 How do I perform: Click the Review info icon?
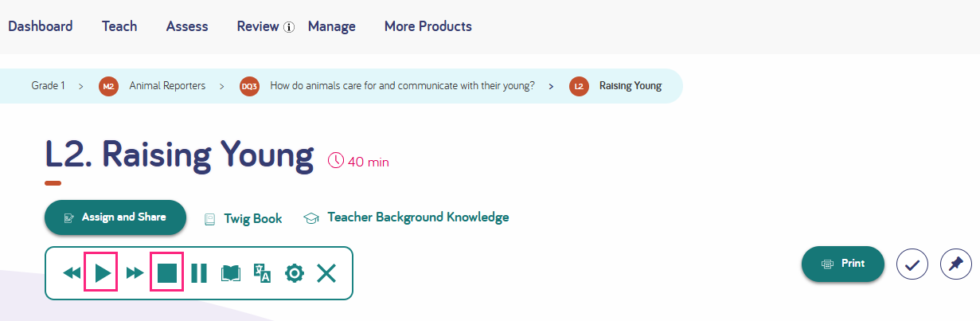click(289, 27)
